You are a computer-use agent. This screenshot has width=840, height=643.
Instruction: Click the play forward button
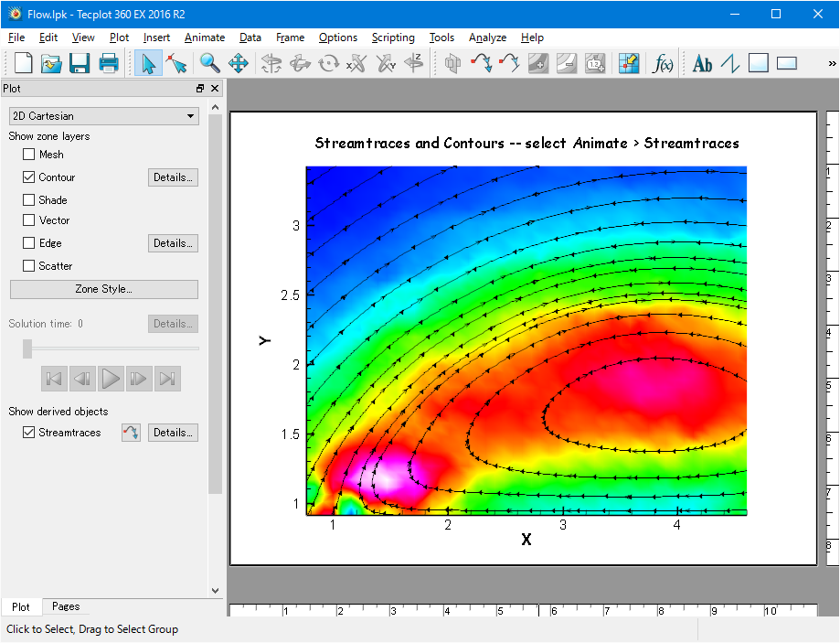pyautogui.click(x=111, y=379)
